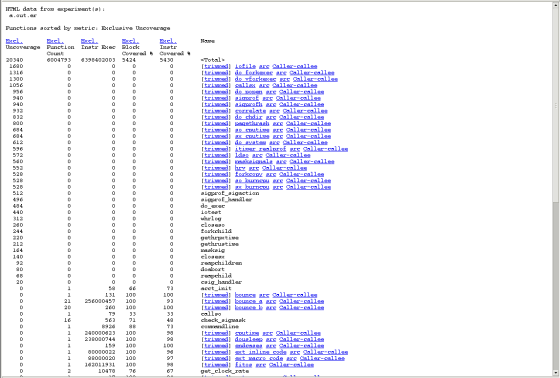560x378 pixels.
Task: Select the acct_init function name
Action: click(216, 289)
